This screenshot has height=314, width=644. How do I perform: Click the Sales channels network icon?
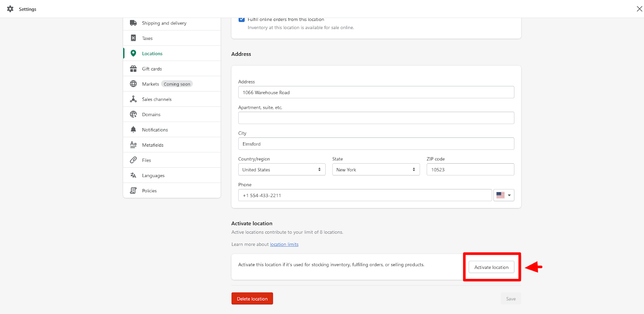click(133, 99)
